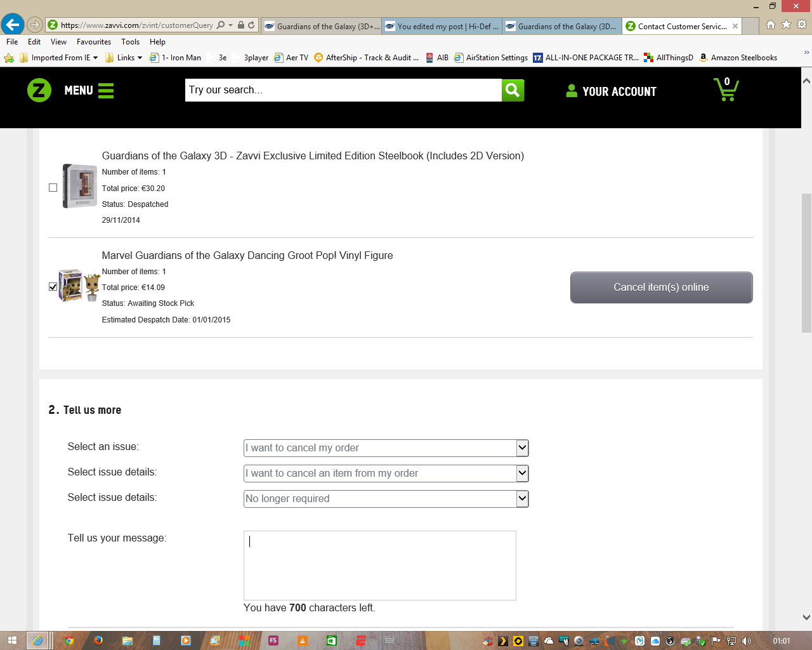Viewport: 812px width, 650px height.
Task: Click the Your Account person icon
Action: (572, 91)
